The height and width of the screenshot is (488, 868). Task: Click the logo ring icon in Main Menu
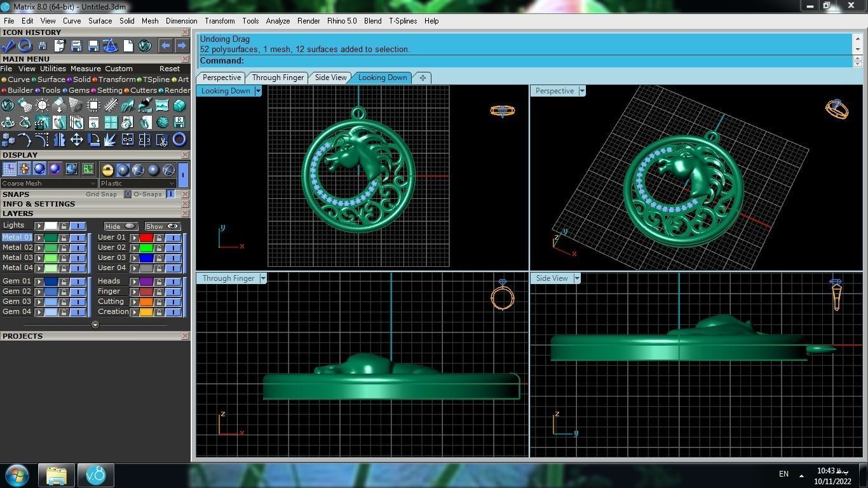point(94,122)
